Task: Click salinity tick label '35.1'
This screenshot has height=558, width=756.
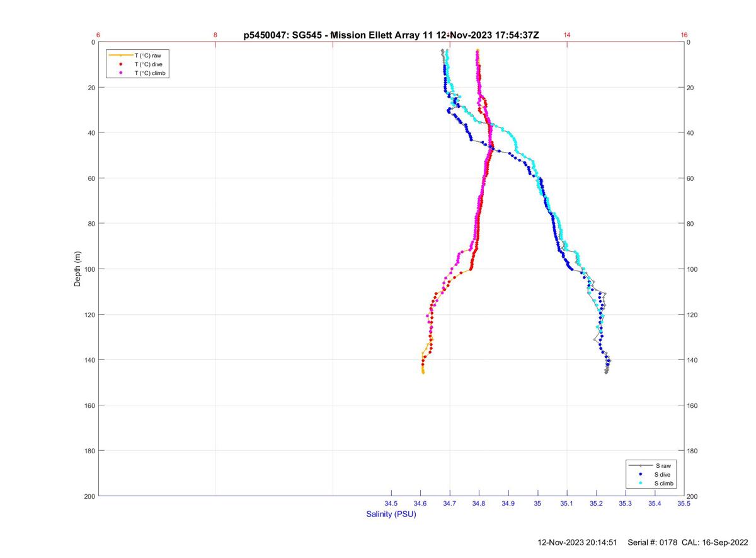Action: (x=567, y=503)
